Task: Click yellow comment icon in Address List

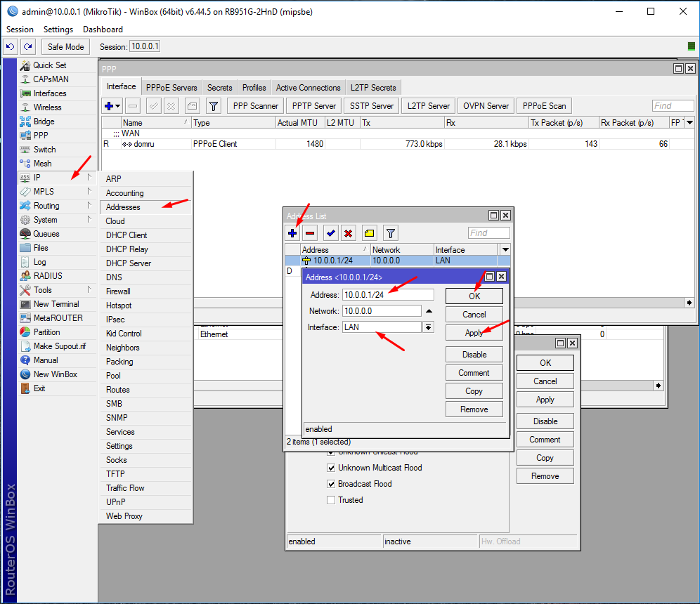Action: pyautogui.click(x=369, y=233)
